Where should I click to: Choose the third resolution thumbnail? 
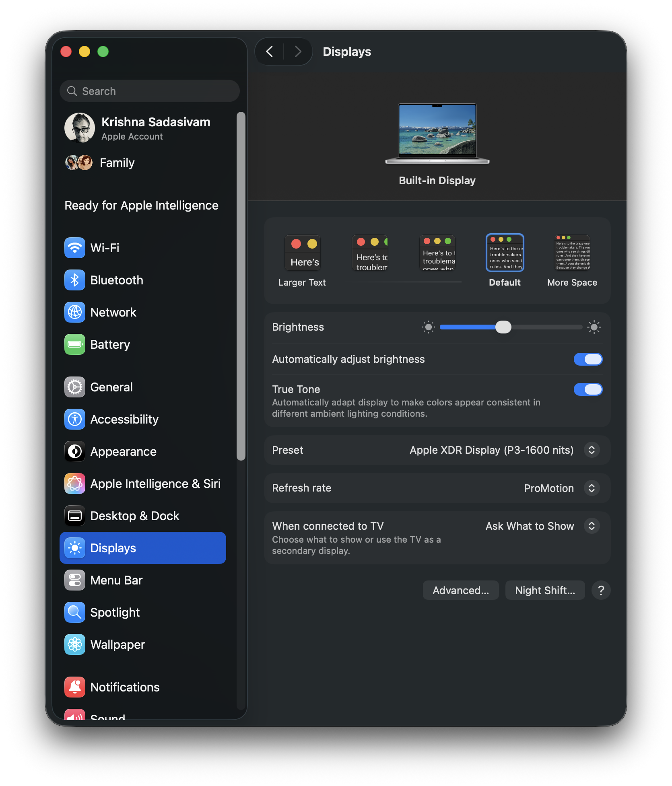tap(437, 253)
